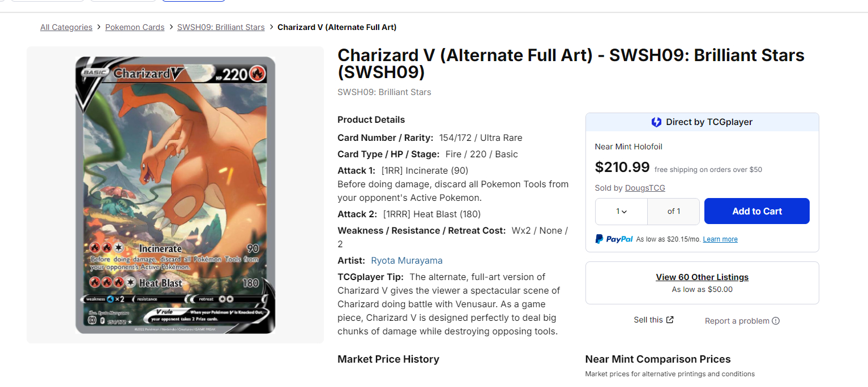
Task: Click the "of 1" quantity available box
Action: [x=674, y=211]
